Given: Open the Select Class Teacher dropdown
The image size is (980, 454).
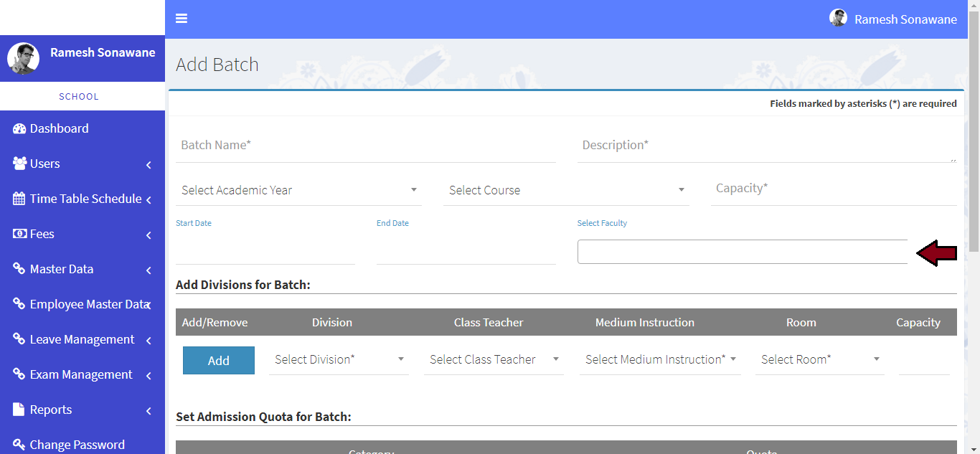Looking at the screenshot, I should 494,359.
